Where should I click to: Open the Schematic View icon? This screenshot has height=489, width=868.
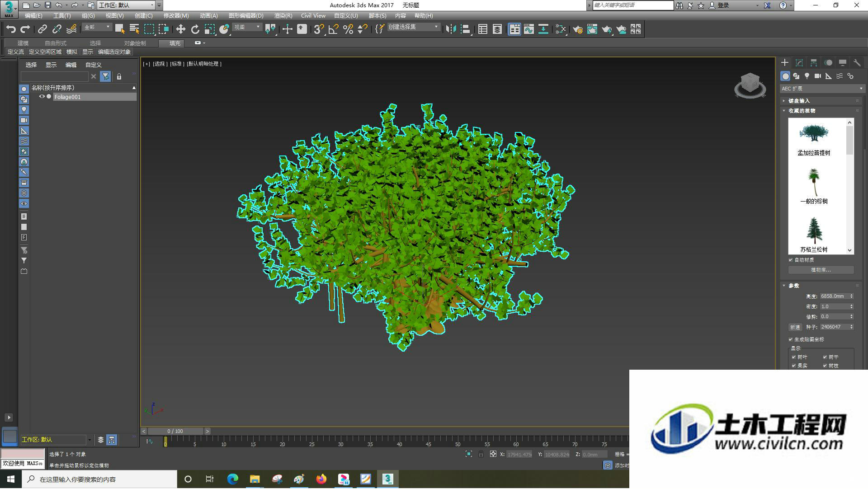[x=543, y=29]
